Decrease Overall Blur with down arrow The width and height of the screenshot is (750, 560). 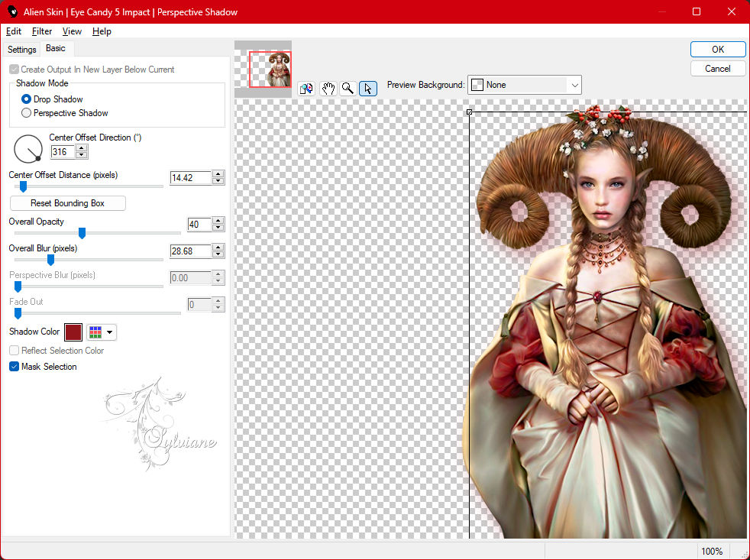pyautogui.click(x=218, y=254)
